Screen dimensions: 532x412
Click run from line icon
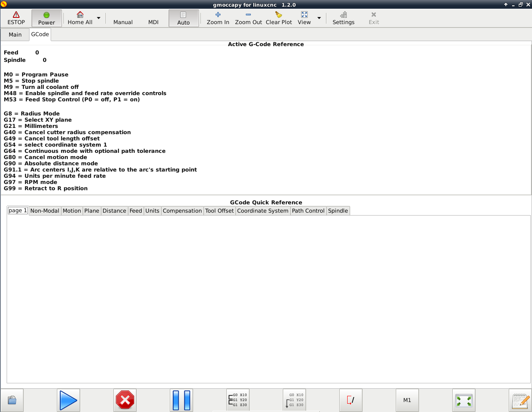[294, 400]
